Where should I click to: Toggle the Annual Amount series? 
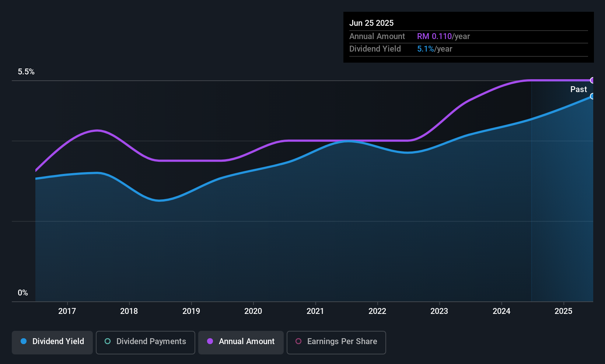[x=241, y=343]
